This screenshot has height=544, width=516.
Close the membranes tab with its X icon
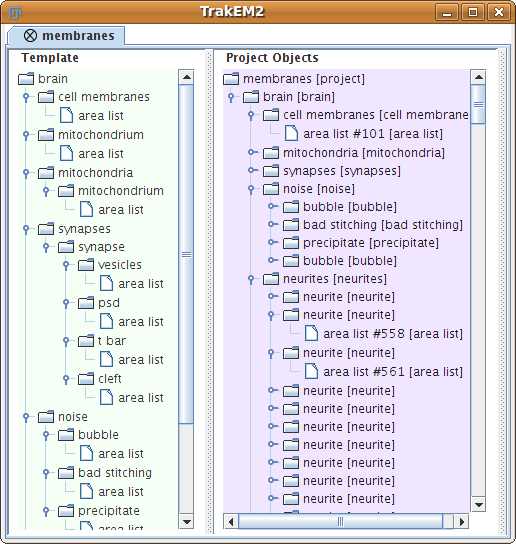[x=30, y=35]
